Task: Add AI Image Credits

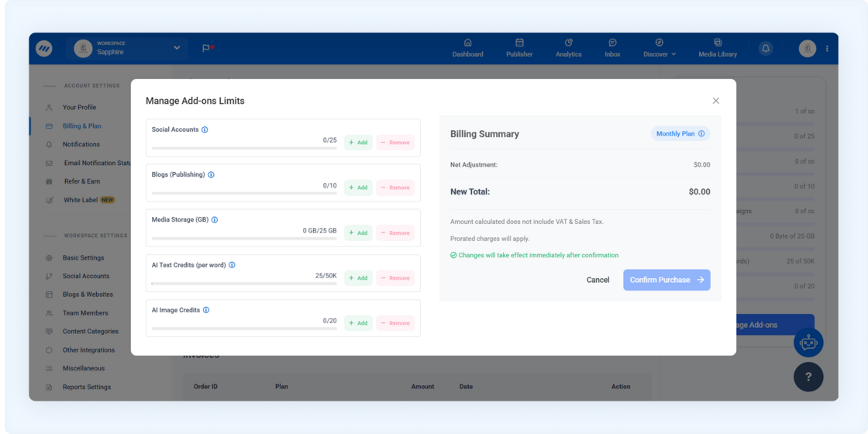Action: (358, 323)
